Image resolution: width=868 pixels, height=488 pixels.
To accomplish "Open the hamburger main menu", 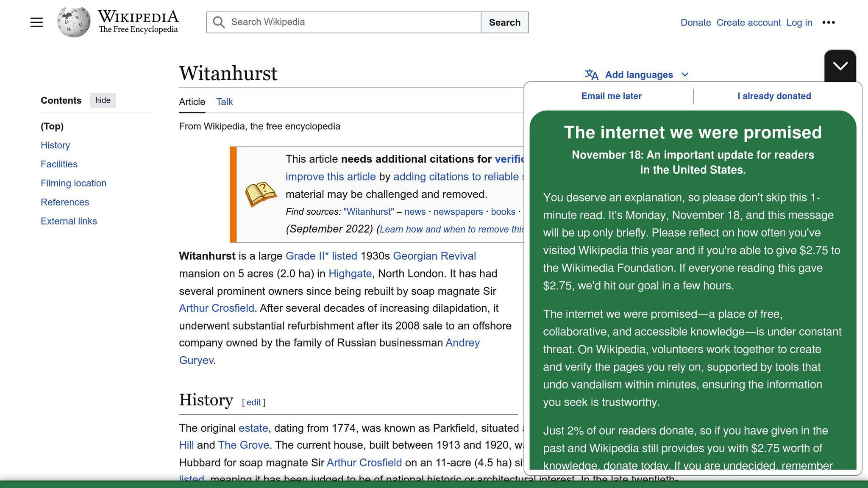I will pyautogui.click(x=36, y=22).
